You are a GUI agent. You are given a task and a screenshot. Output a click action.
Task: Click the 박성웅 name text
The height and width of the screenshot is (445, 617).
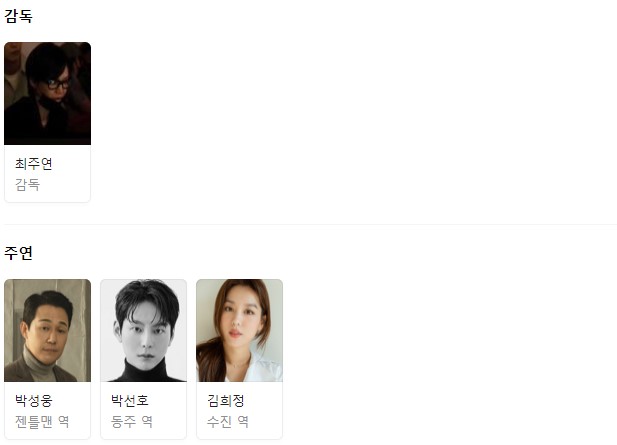point(33,401)
